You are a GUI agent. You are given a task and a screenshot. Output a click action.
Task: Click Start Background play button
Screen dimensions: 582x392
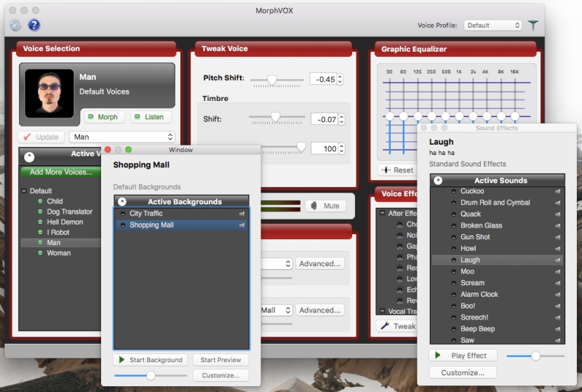pos(151,360)
